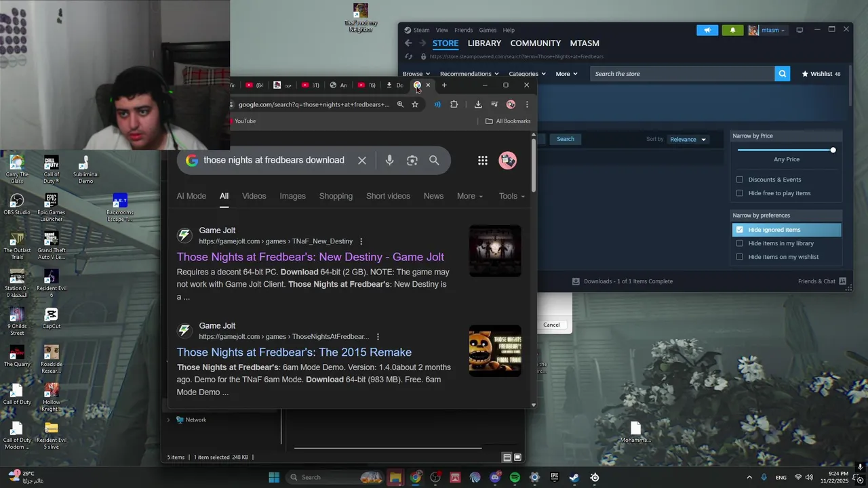The height and width of the screenshot is (488, 868).
Task: Open Google apps grid
Action: 483,161
